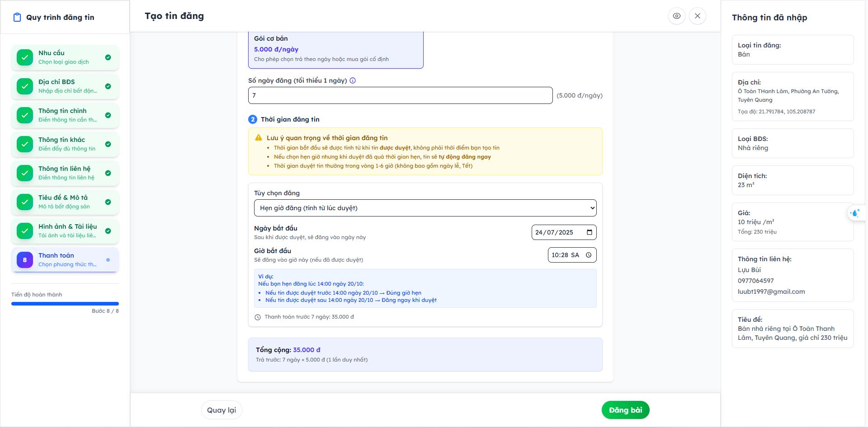868x428 pixels.
Task: Click completed badge at right of Thông tin khác
Action: pos(108,144)
